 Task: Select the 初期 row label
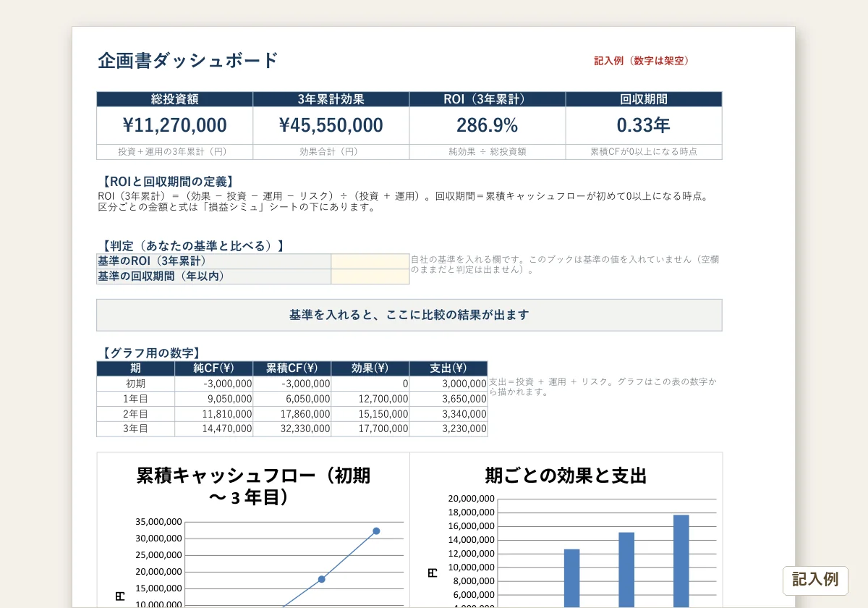(x=136, y=384)
